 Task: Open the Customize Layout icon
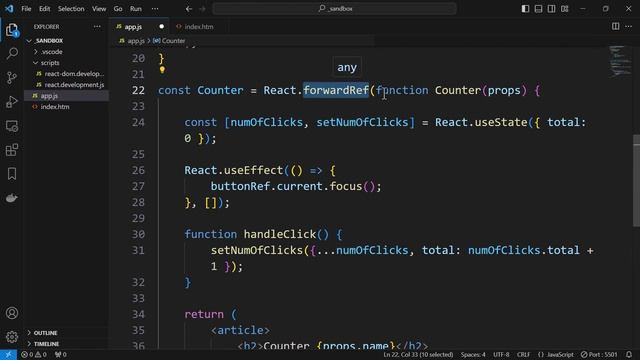pyautogui.click(x=564, y=9)
